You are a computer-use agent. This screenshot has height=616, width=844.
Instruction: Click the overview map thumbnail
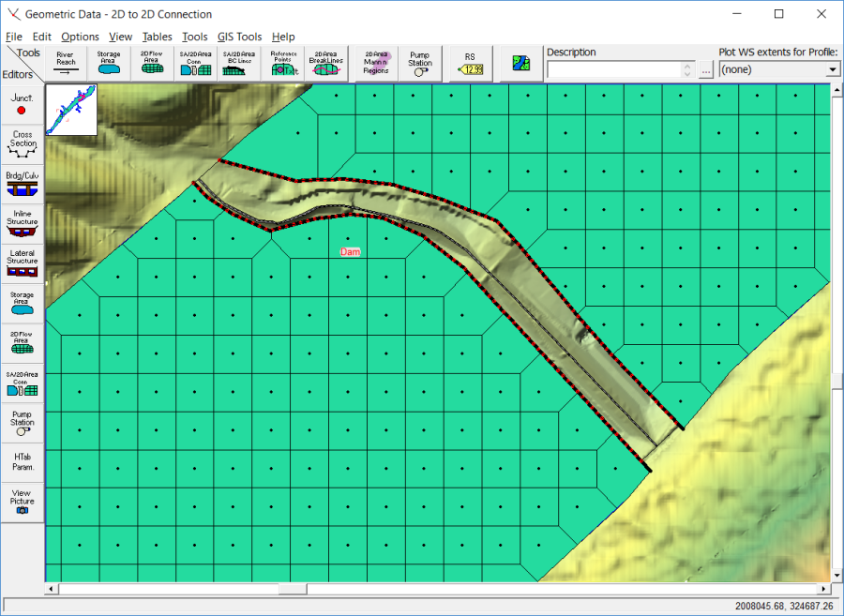[71, 109]
